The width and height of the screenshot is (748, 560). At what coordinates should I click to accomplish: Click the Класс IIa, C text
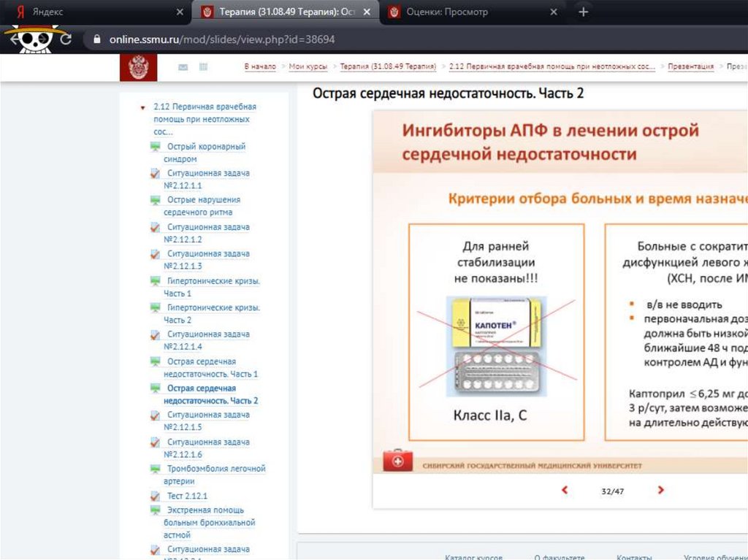pyautogui.click(x=490, y=415)
